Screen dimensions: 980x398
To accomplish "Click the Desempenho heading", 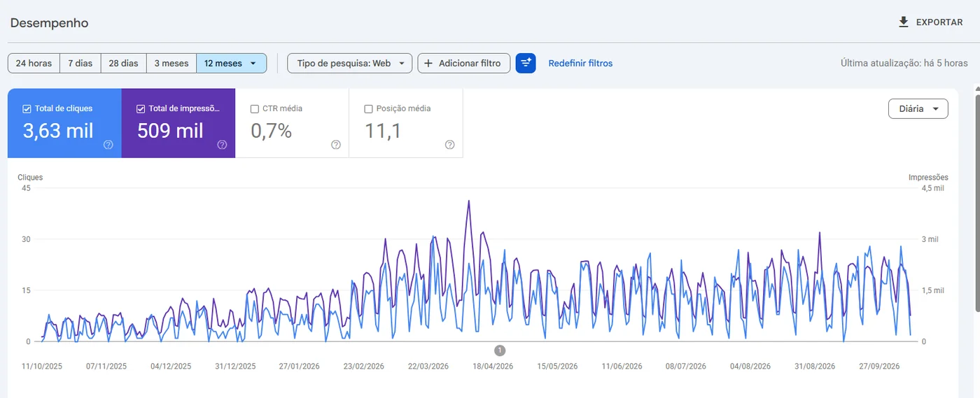I will (x=49, y=23).
